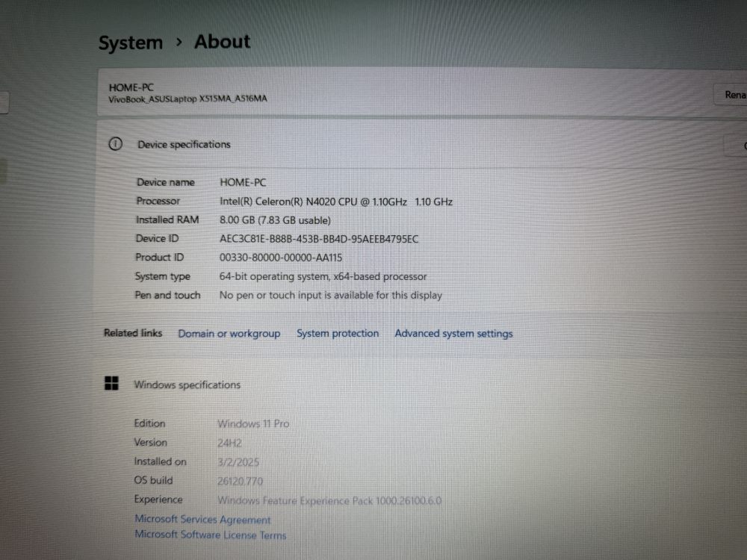
Task: Click the Related links label
Action: 133,333
